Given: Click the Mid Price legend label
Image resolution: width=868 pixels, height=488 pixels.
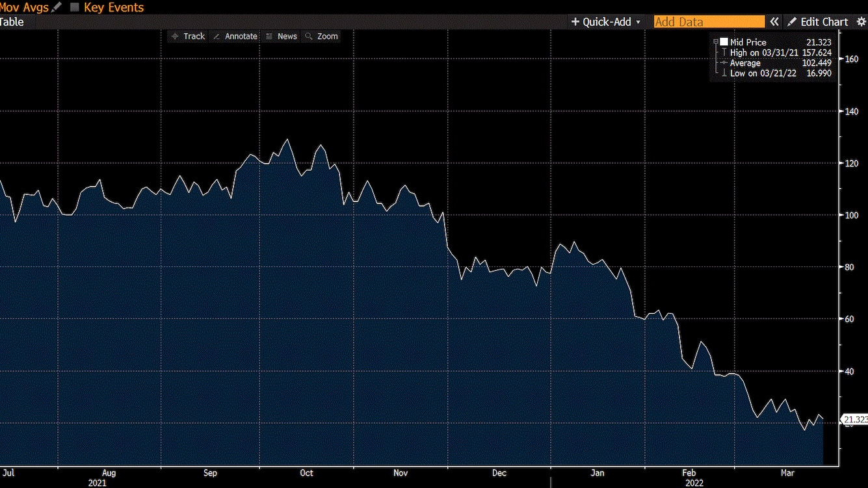Looking at the screenshot, I should (748, 42).
